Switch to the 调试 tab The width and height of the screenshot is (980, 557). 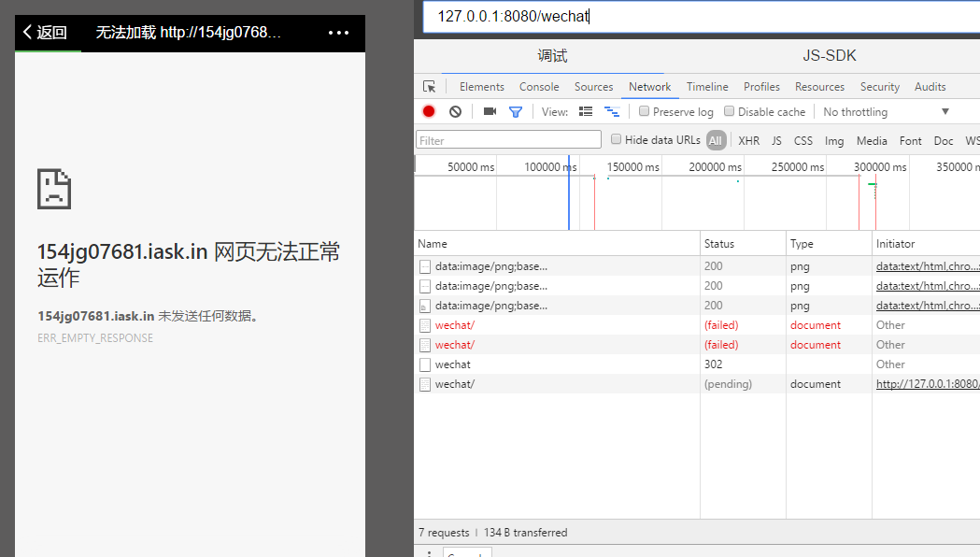[x=552, y=56]
